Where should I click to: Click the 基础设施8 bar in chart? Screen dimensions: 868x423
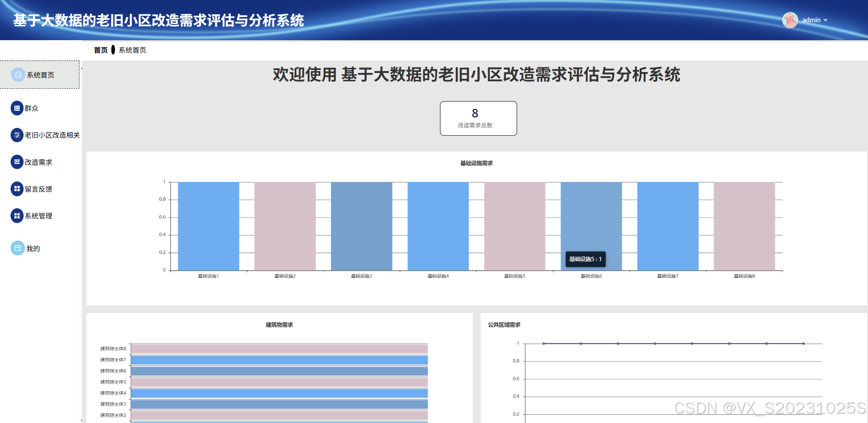744,226
